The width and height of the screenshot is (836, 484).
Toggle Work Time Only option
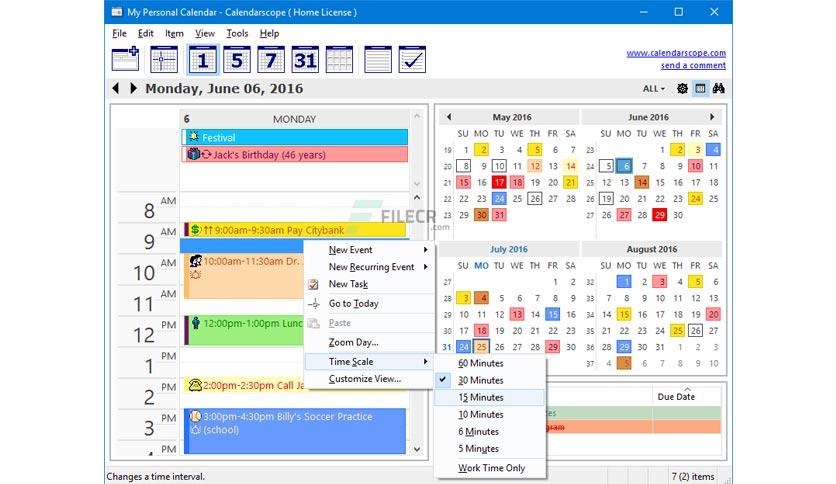pyautogui.click(x=491, y=468)
